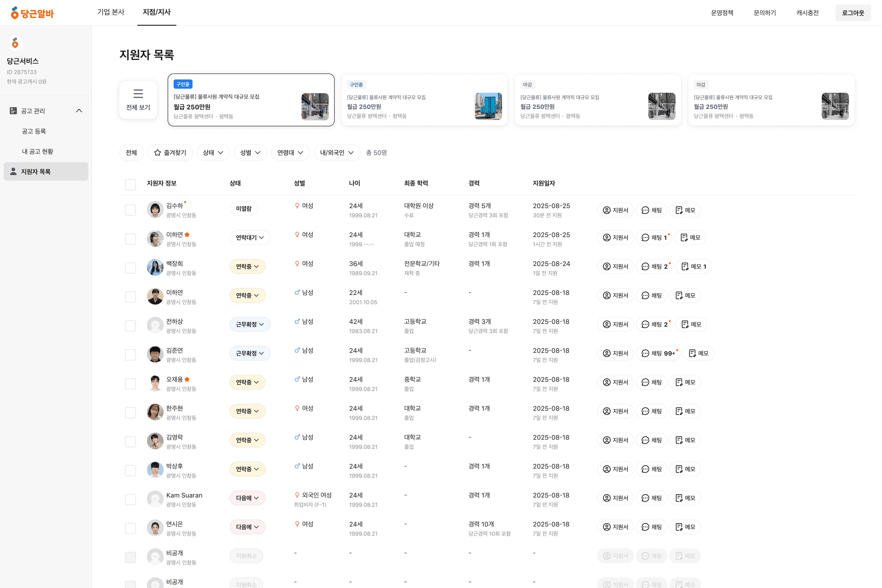
Task: Click the 전체 보기 hamburger list icon
Action: (x=138, y=93)
